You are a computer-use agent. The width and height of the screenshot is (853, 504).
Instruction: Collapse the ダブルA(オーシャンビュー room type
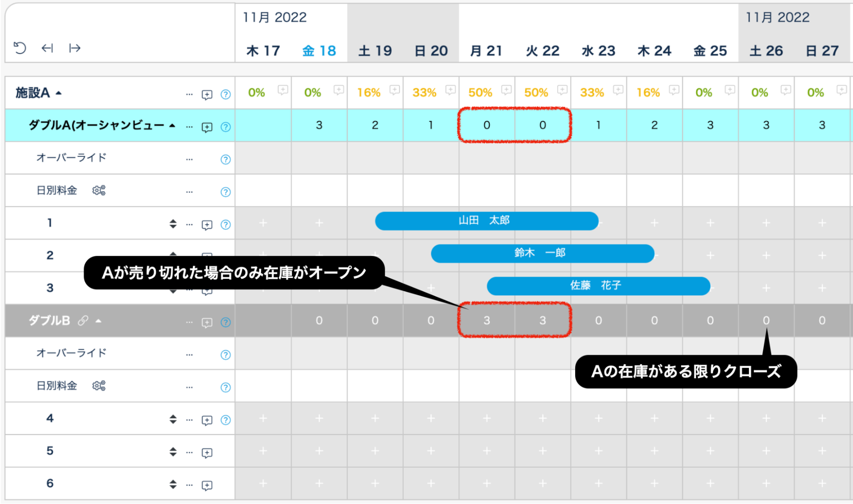pos(172,126)
